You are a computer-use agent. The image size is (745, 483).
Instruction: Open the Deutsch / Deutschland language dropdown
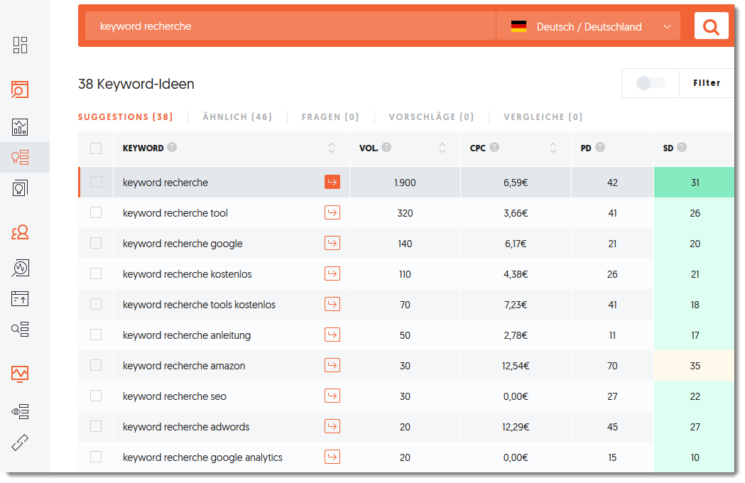click(x=590, y=27)
